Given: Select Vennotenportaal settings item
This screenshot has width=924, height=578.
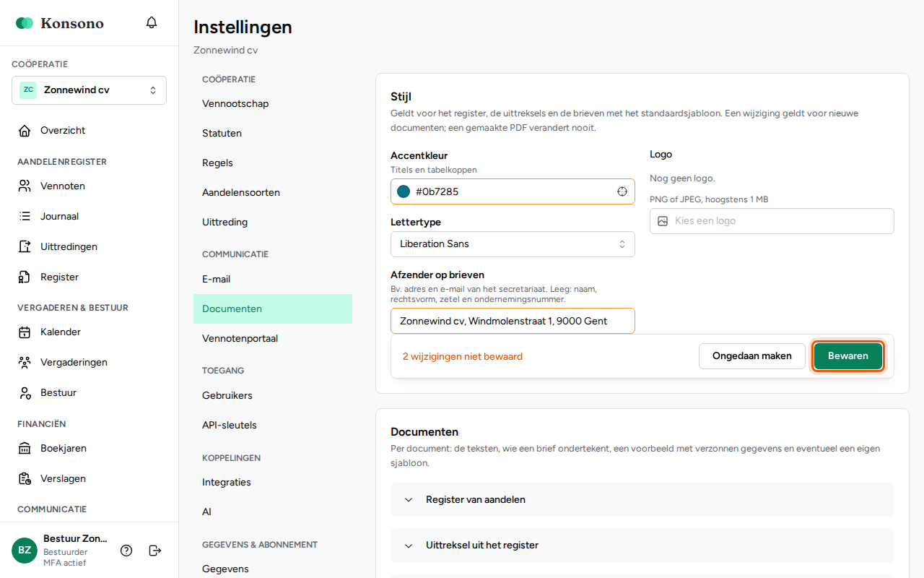Looking at the screenshot, I should pos(273,339).
